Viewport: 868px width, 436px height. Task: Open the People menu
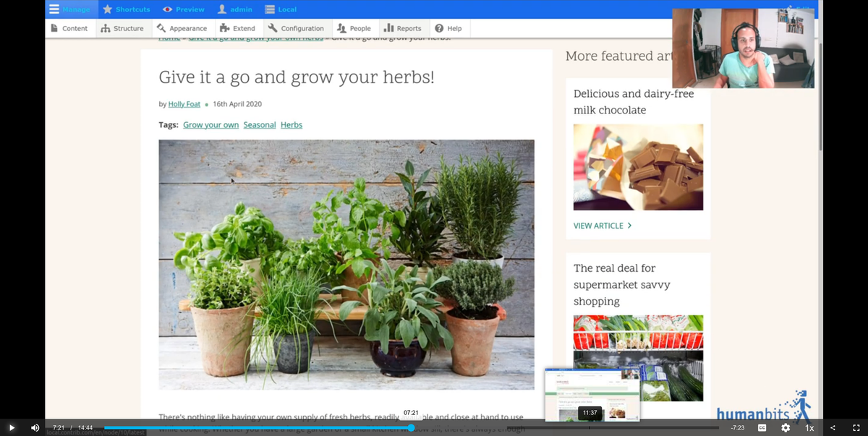354,28
